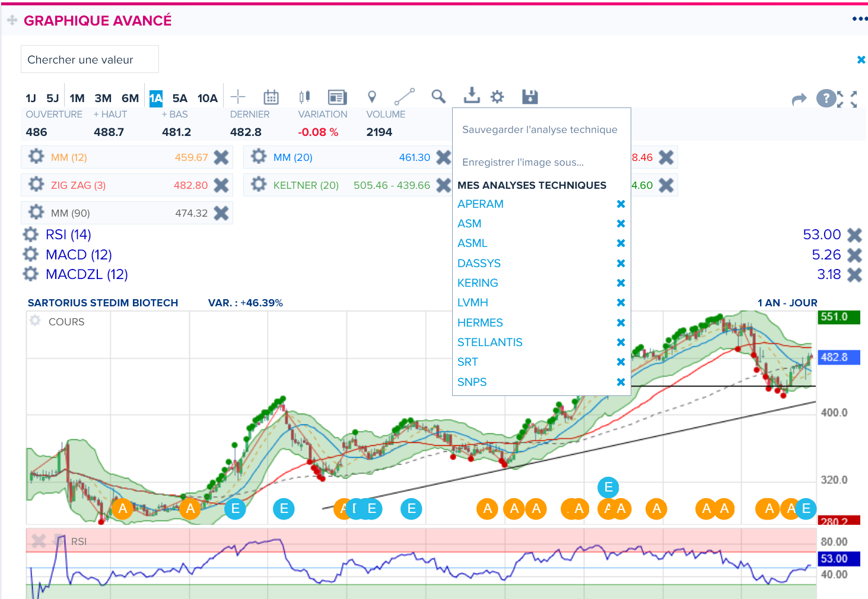Select the 3M time range
The height and width of the screenshot is (599, 868).
(x=103, y=99)
